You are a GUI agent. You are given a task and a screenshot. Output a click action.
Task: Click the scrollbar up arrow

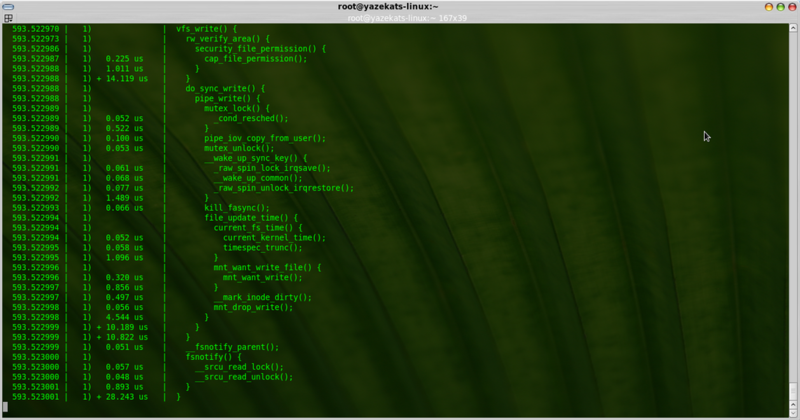point(793,28)
